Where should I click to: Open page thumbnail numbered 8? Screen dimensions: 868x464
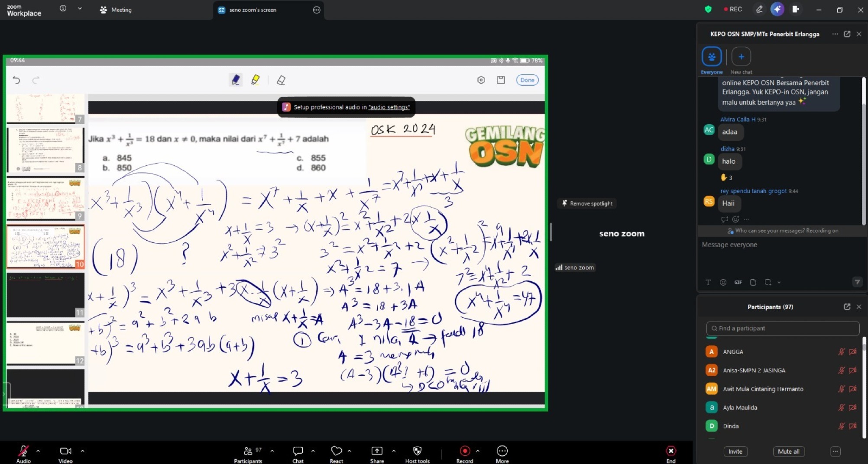(45, 150)
